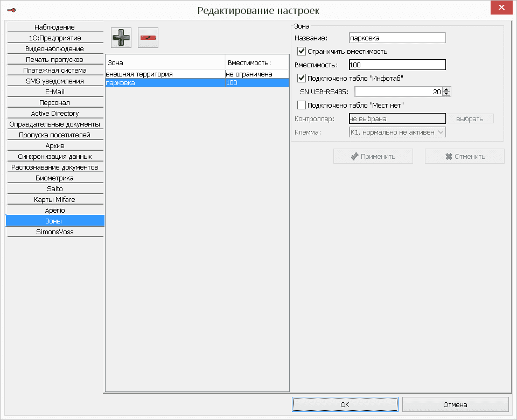517x420 pixels.
Task: Select the 'внешняя территория' zone row
Action: click(x=162, y=74)
